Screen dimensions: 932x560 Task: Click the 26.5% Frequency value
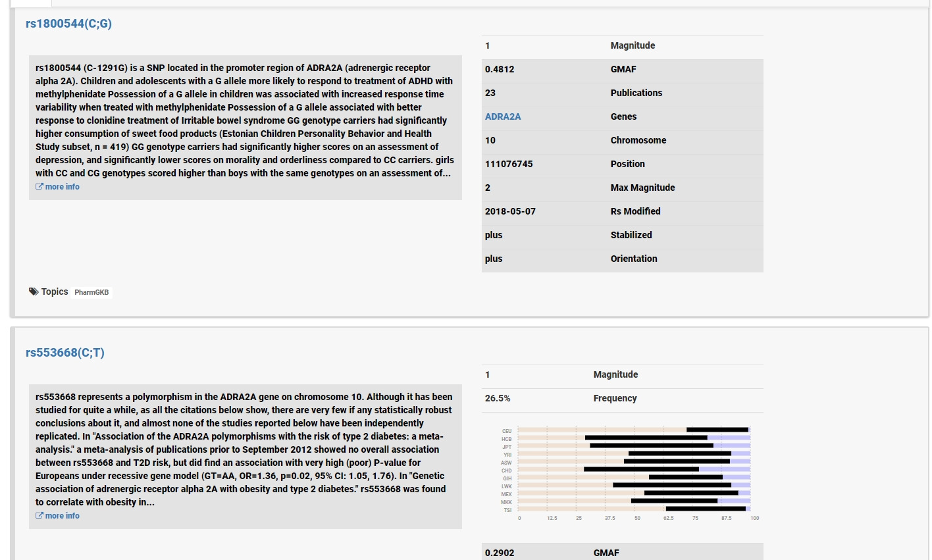[498, 398]
